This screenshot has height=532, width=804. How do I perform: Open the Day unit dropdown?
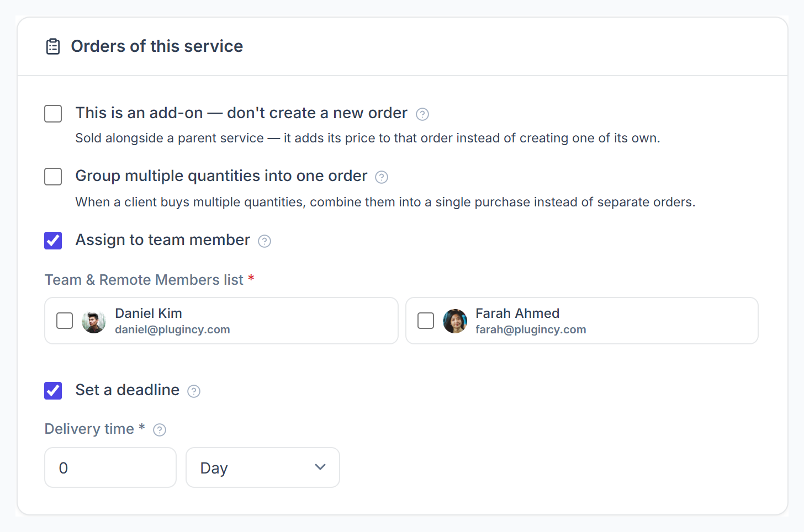[x=263, y=467]
